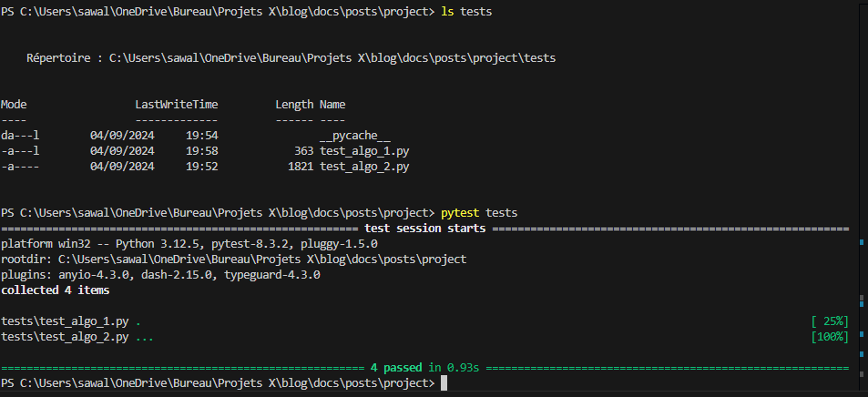Click the 'pytest tests' command text
Viewport: 868px width, 397px height.
point(479,213)
